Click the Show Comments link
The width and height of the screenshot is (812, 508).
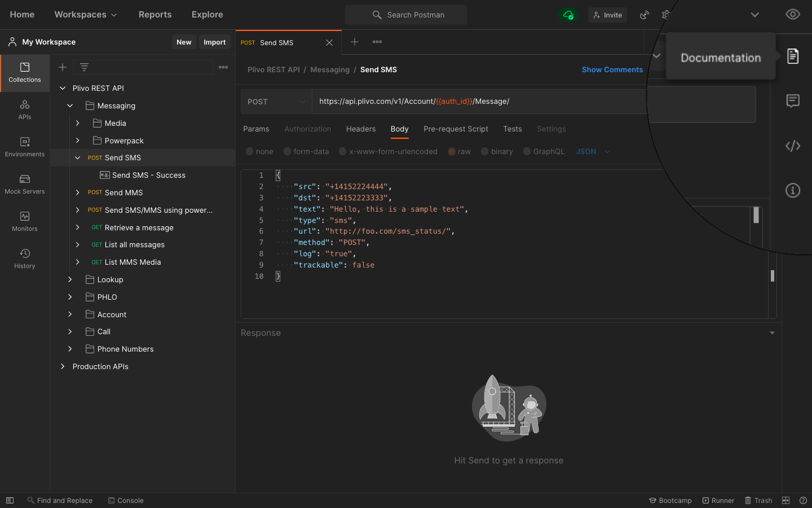coord(612,70)
